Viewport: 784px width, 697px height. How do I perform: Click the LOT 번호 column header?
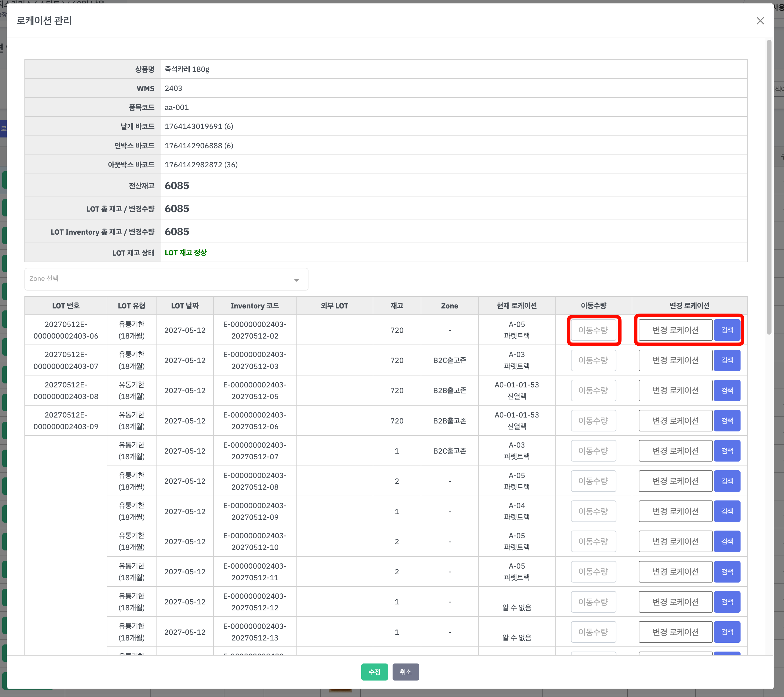[x=66, y=306]
